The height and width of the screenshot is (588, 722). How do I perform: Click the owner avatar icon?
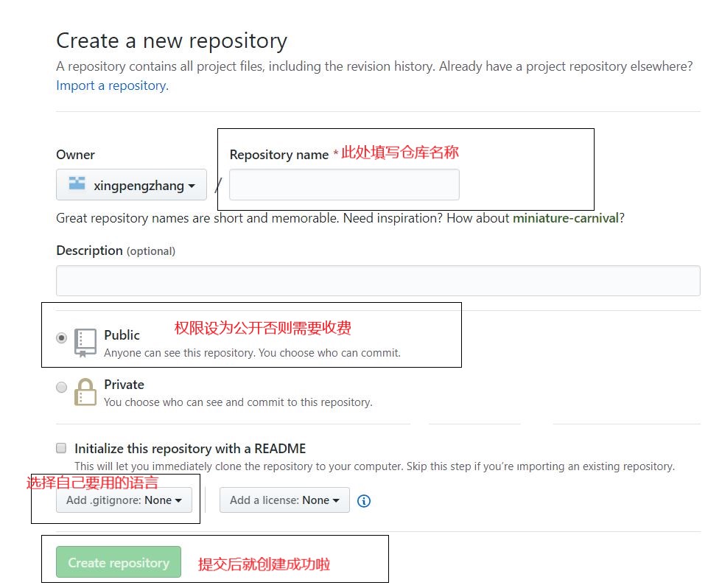pyautogui.click(x=77, y=184)
